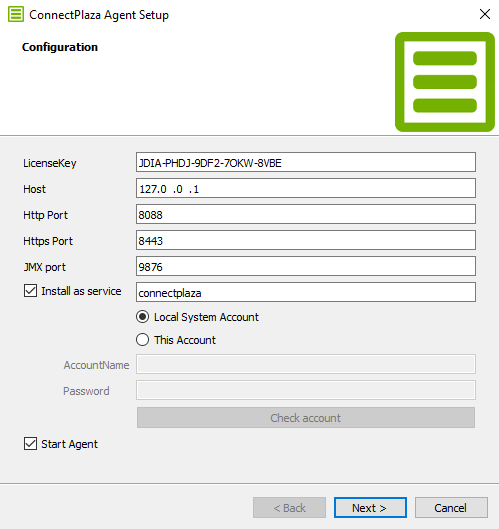Close the Agent Setup window
Image resolution: width=499 pixels, height=529 pixels.
pyautogui.click(x=484, y=14)
